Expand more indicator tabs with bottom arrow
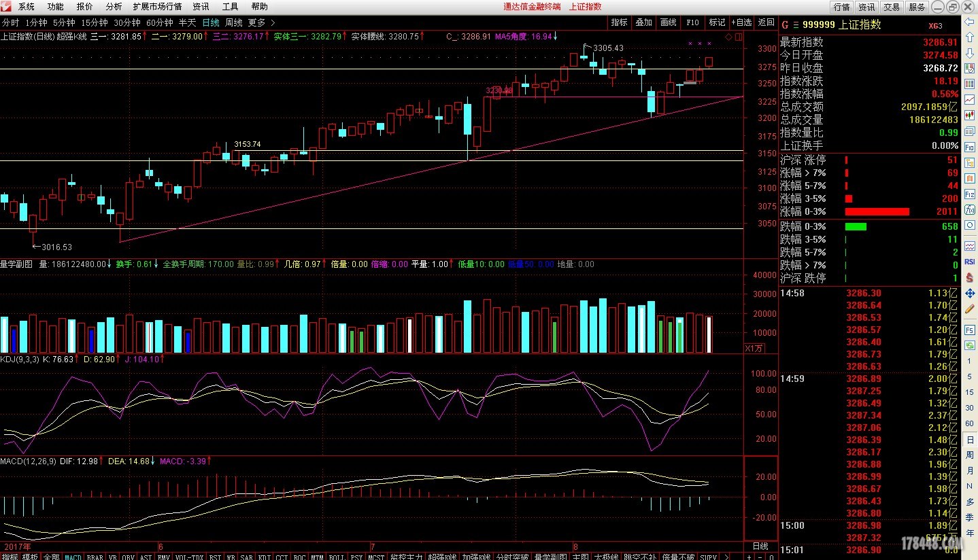 tap(726, 557)
